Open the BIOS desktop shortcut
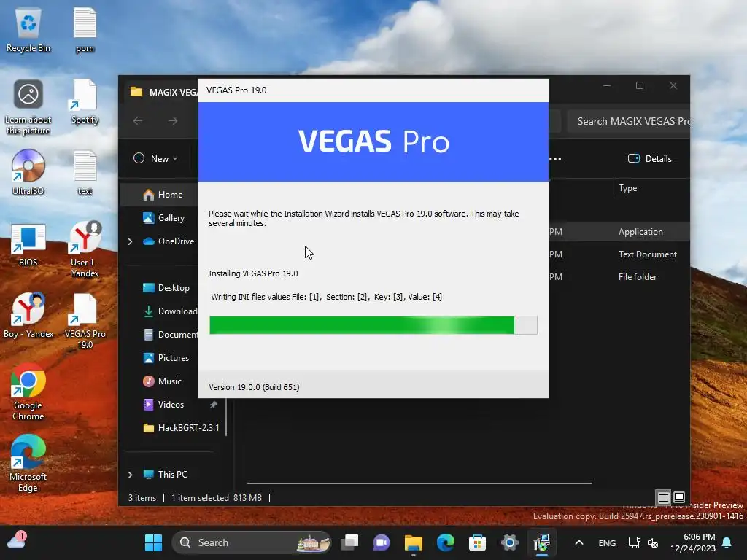The image size is (747, 560). pyautogui.click(x=28, y=245)
